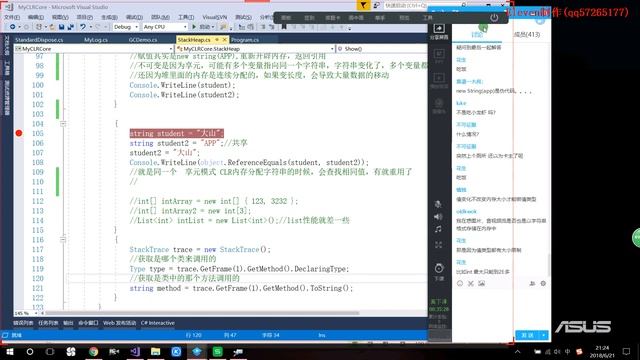Toggle the speaker volume icon
Screen dimensions: 640x360
pos(438,217)
